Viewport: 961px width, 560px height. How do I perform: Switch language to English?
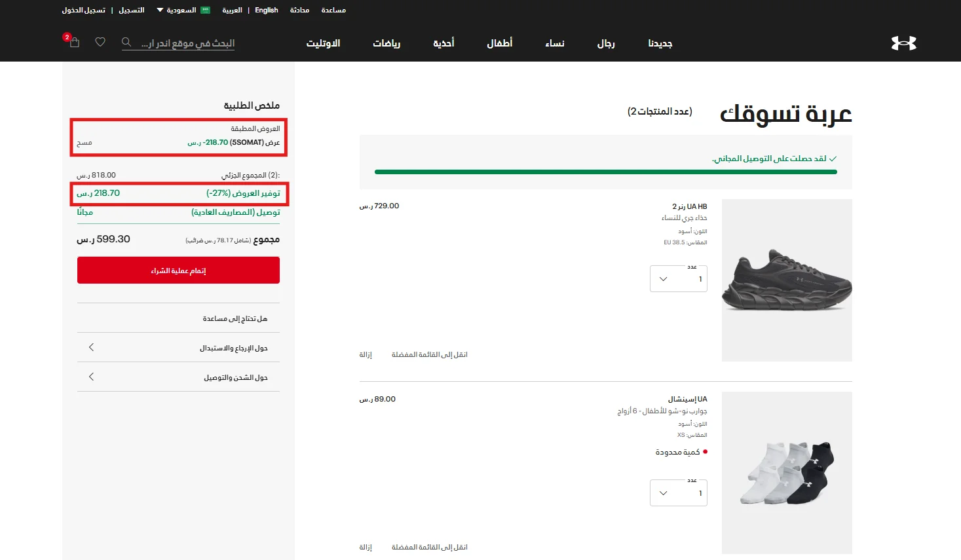[267, 10]
